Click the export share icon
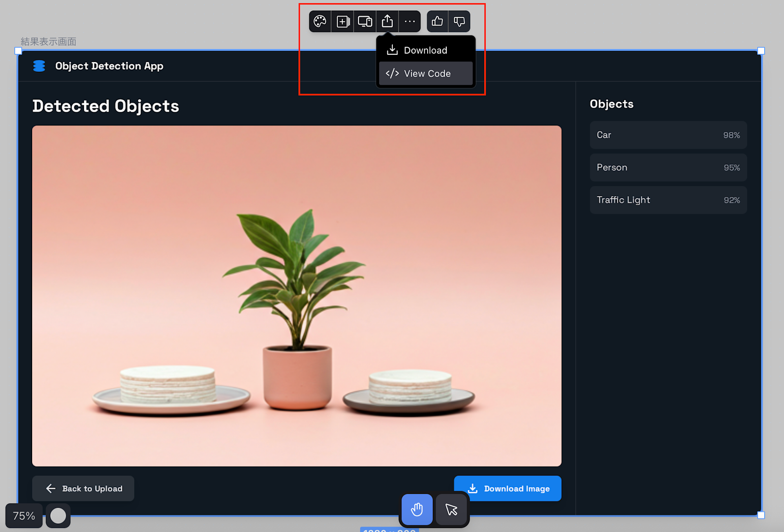The image size is (784, 532). (387, 21)
